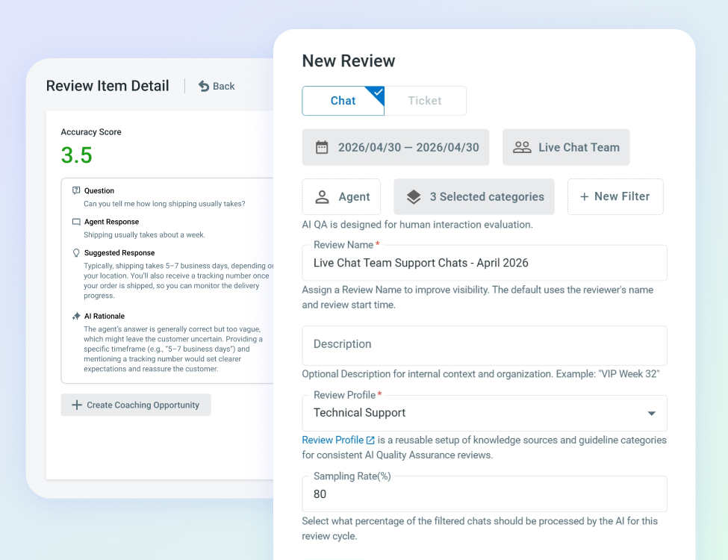Click Create Coaching Opportunity button
Image resolution: width=728 pixels, height=560 pixels.
coord(136,405)
